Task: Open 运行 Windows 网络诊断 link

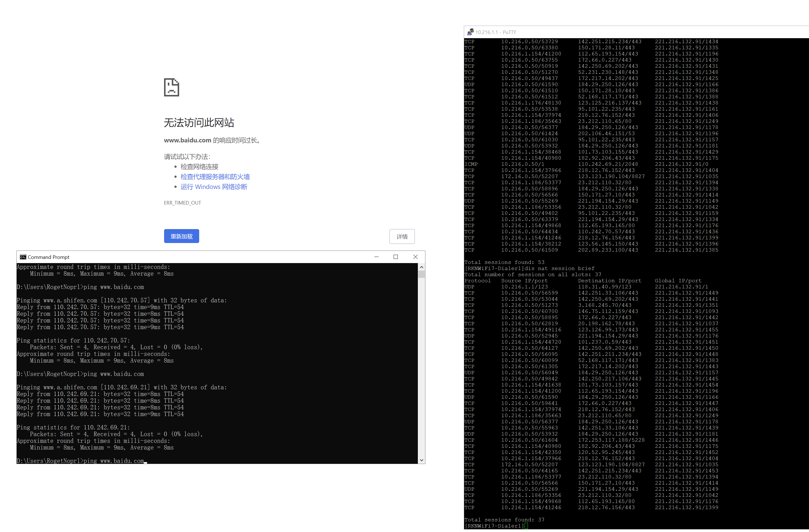Action: click(214, 187)
